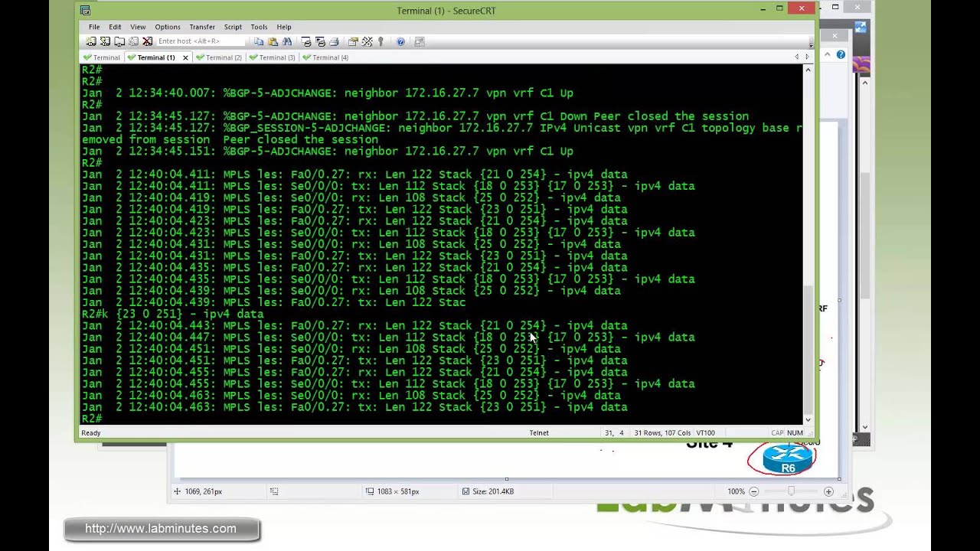Open the Tools menu
This screenshot has width=980, height=551.
259,27
